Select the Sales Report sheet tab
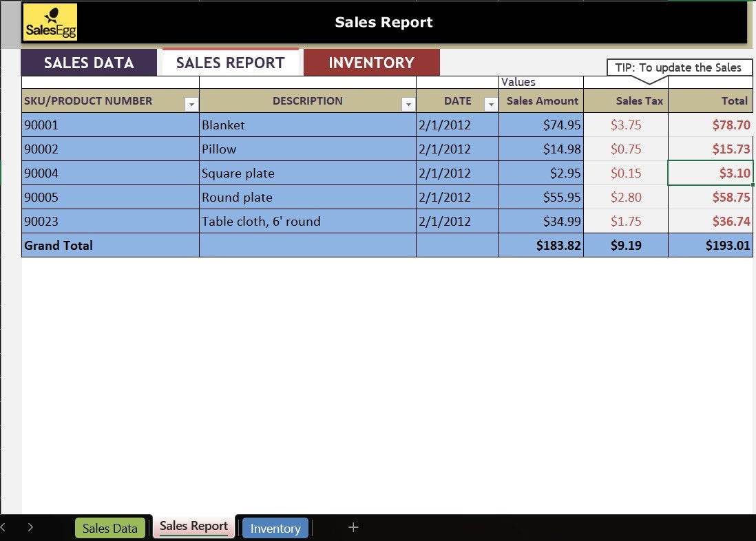This screenshot has height=541, width=756. point(193,527)
